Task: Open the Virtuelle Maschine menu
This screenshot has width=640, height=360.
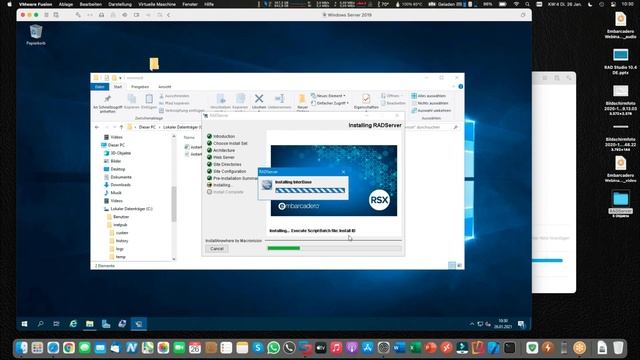Action: 157,4
